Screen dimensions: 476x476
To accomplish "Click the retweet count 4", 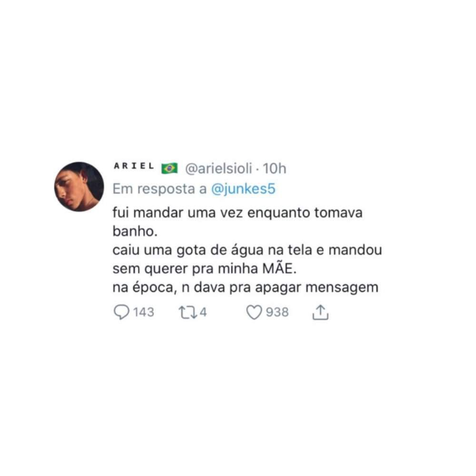I will tap(203, 312).
